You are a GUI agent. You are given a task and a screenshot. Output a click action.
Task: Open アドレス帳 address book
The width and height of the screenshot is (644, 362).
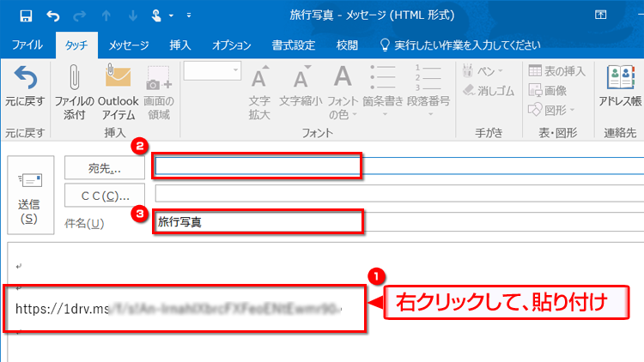click(x=620, y=86)
